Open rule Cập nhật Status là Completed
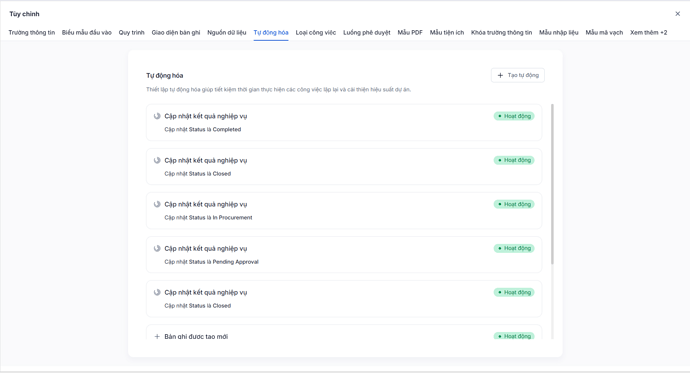The image size is (690, 373). [x=344, y=123]
